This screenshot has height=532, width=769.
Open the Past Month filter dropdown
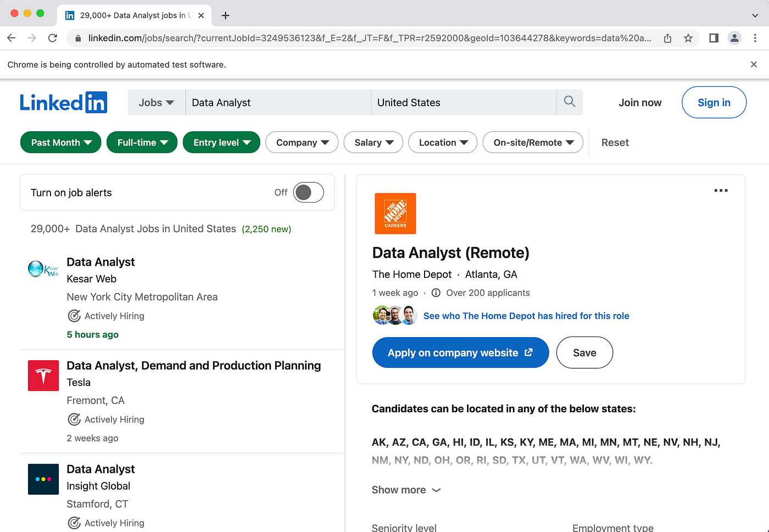click(x=60, y=142)
